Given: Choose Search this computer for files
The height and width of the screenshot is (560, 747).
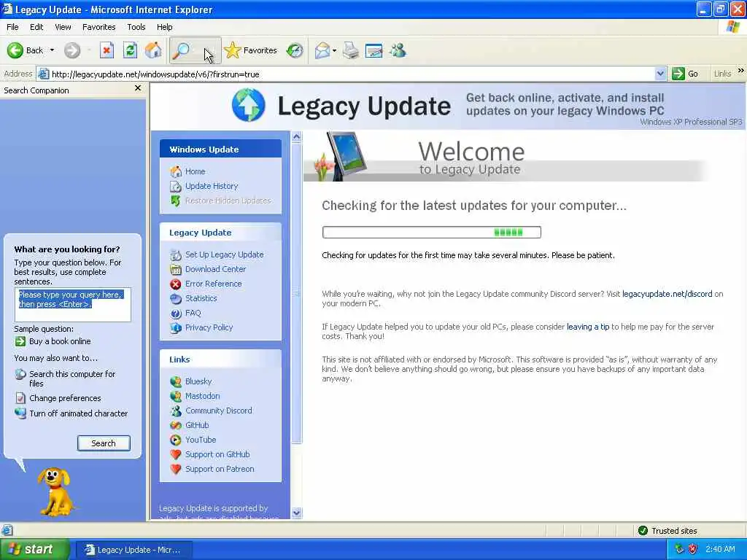Looking at the screenshot, I should (66, 378).
